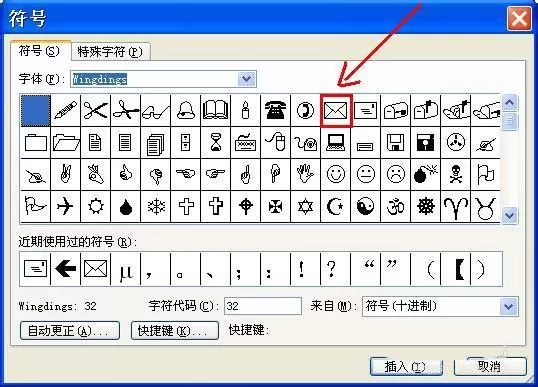Select recently used mu symbol
538x387 pixels.
(126, 269)
